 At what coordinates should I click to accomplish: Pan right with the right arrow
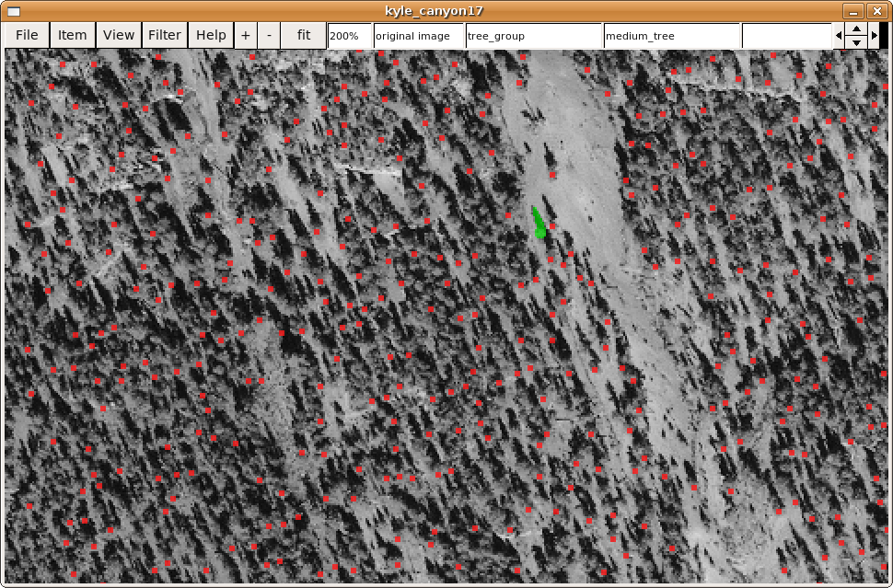[x=875, y=36]
